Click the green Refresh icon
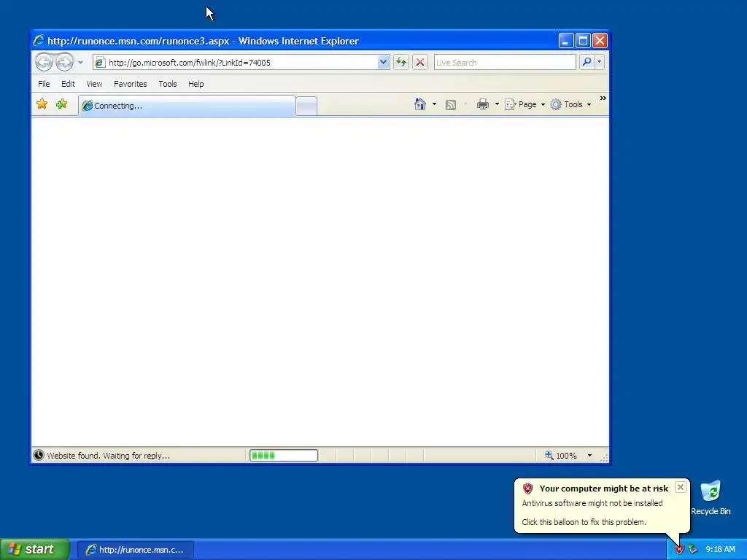Viewport: 747px width, 560px height. pos(401,63)
